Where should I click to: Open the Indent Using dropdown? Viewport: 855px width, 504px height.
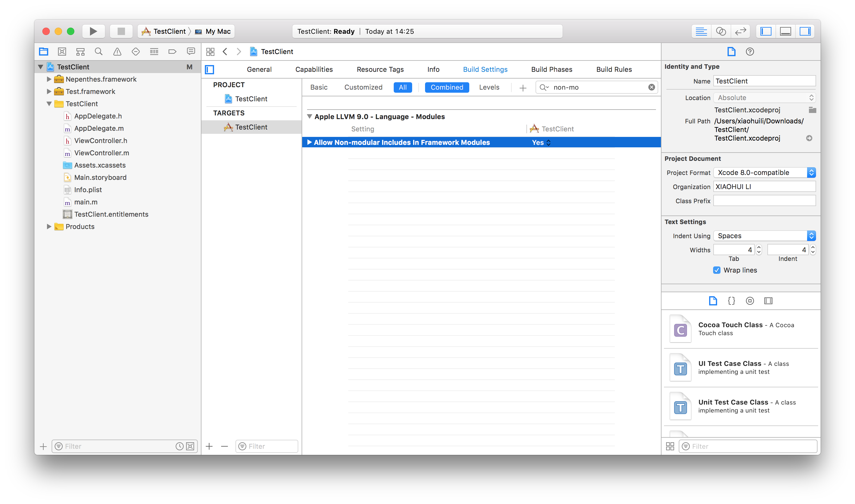(764, 236)
